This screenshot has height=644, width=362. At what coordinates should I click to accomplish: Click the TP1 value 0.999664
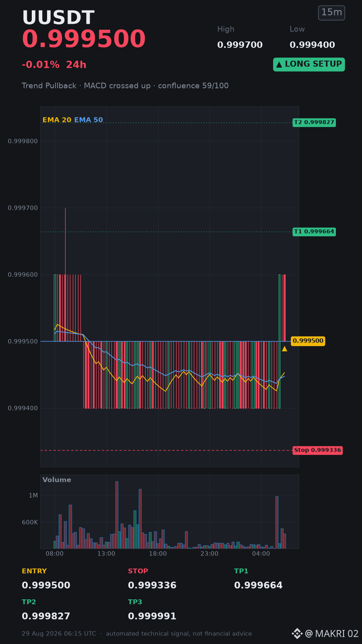tap(258, 585)
